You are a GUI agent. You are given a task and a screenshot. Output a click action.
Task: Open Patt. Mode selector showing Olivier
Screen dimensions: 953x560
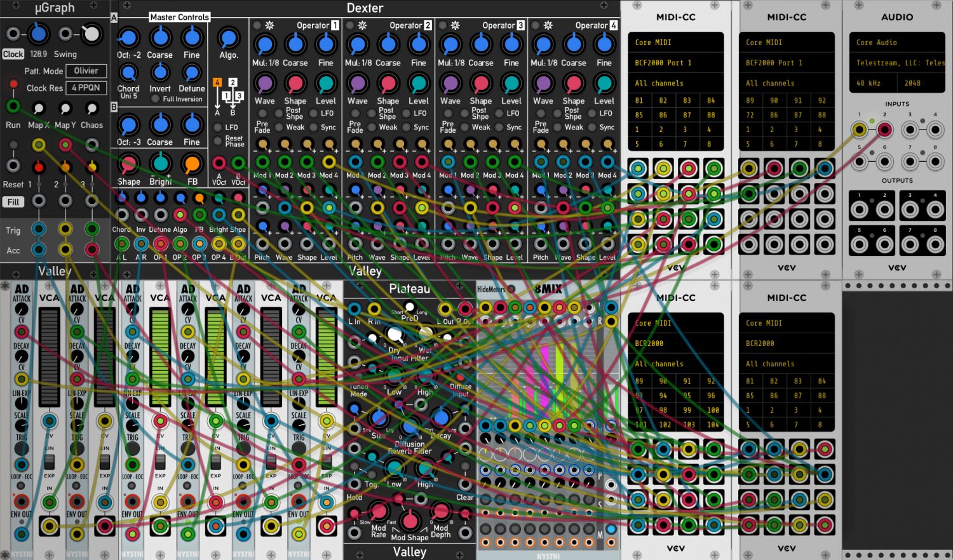pyautogui.click(x=86, y=71)
